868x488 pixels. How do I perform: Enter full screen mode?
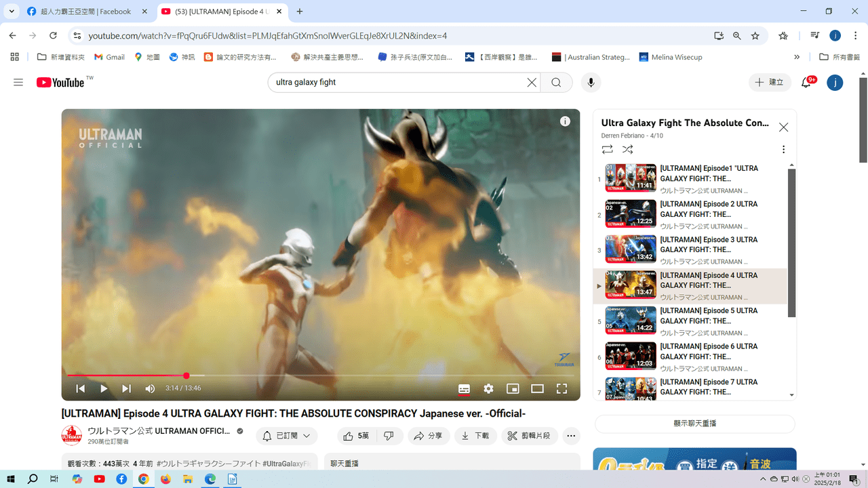pyautogui.click(x=561, y=388)
